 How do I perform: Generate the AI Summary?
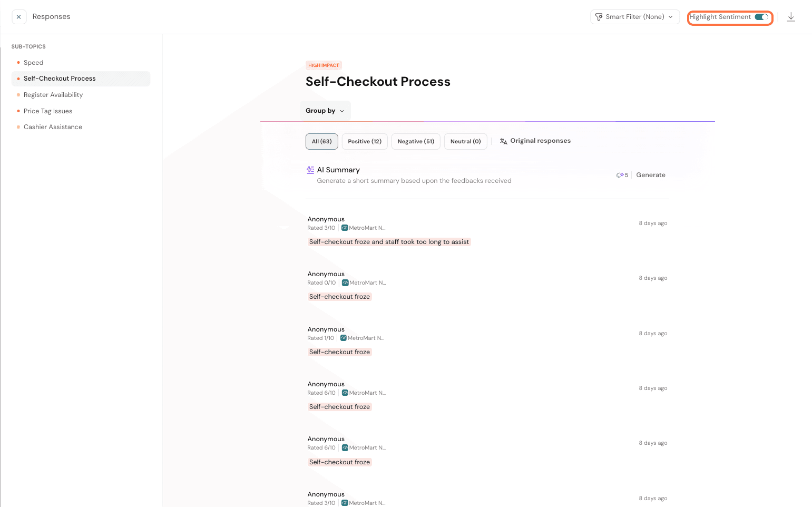(x=650, y=175)
